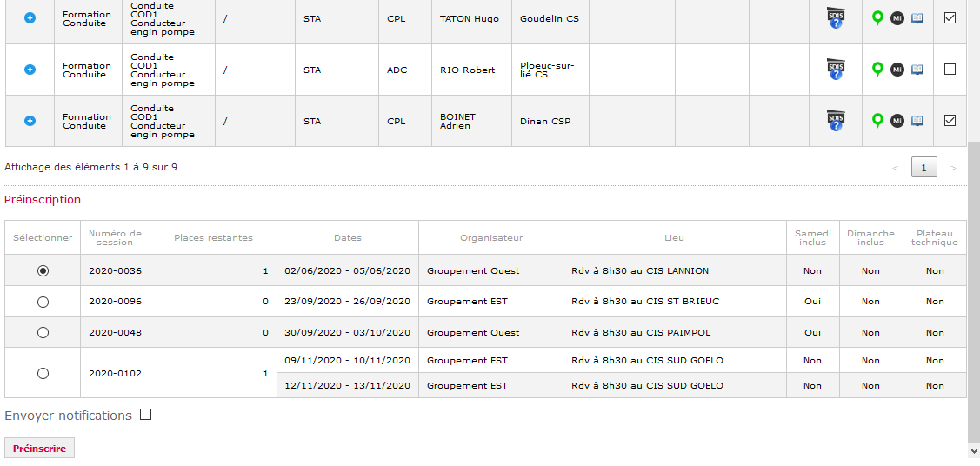Go to page 1 in pagination

pyautogui.click(x=924, y=168)
